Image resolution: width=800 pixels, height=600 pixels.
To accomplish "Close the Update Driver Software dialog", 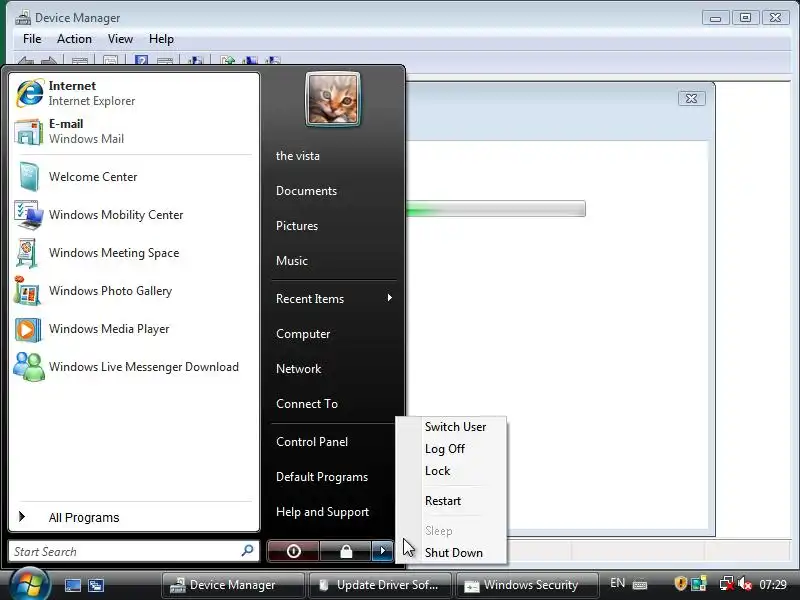I will 691,98.
